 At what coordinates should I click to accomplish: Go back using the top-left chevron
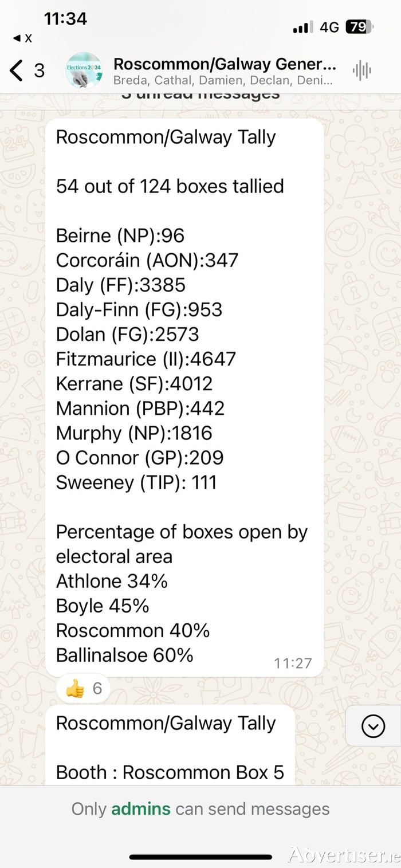pos(16,70)
